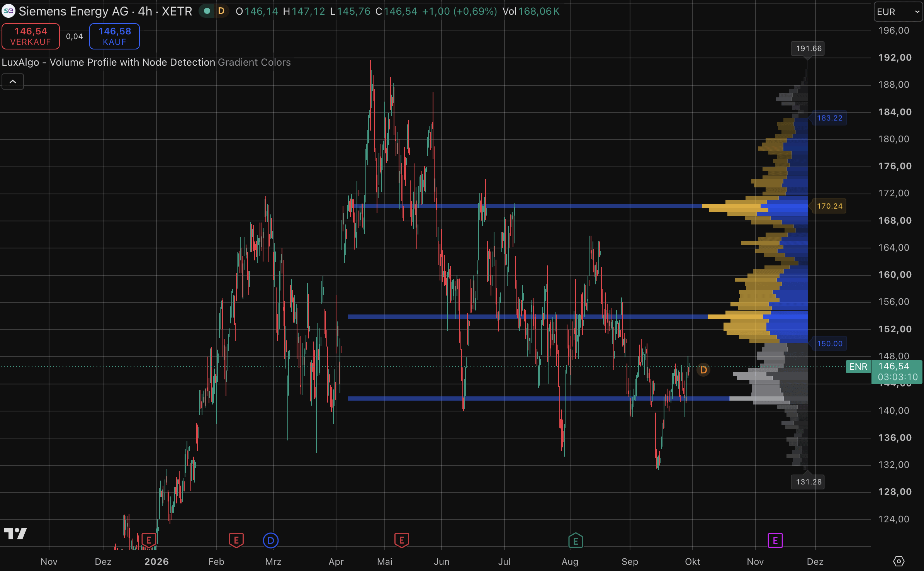Click the 168,00 price axis label
This screenshot has height=571, width=924.
click(x=895, y=220)
